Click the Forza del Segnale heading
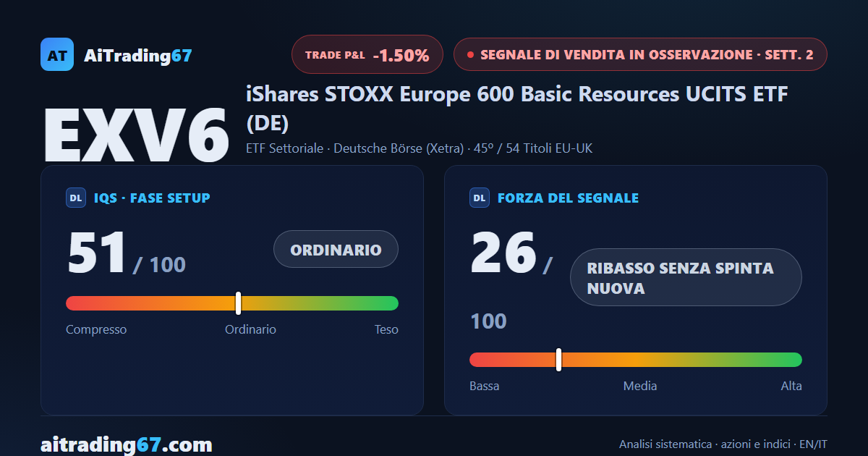Screen dimensions: 868x456 click(x=569, y=198)
